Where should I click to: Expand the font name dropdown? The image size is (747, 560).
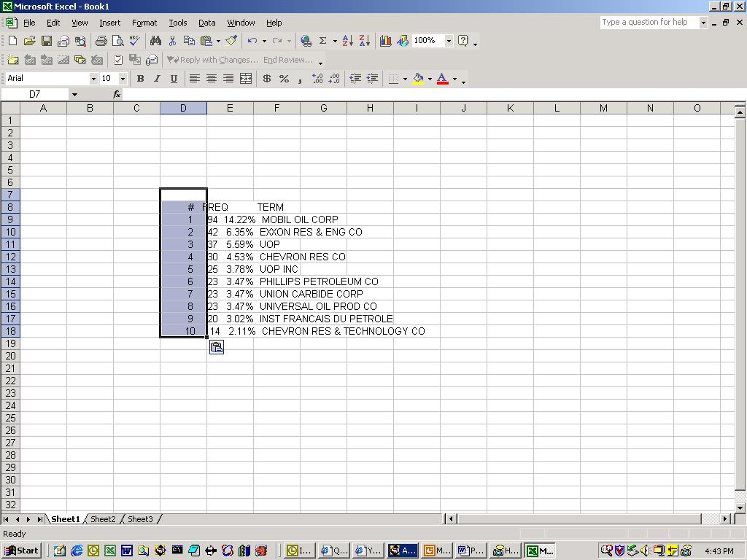(x=93, y=79)
